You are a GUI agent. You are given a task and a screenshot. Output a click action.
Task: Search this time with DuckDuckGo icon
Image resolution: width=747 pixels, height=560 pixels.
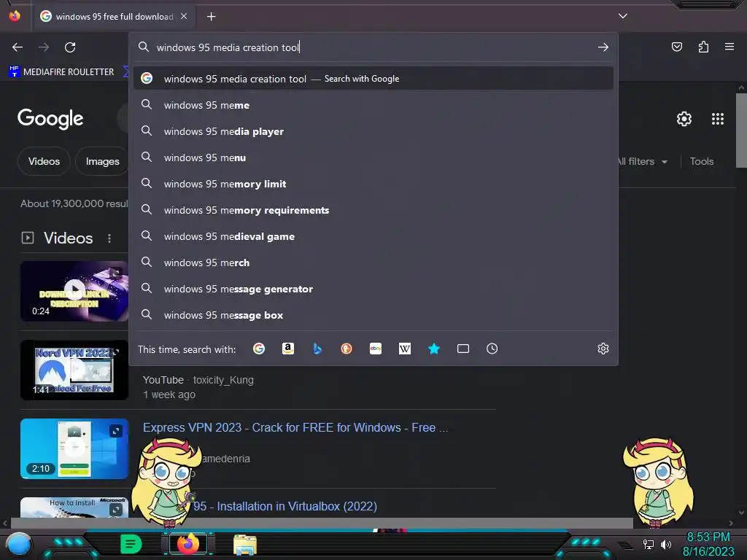click(x=347, y=349)
